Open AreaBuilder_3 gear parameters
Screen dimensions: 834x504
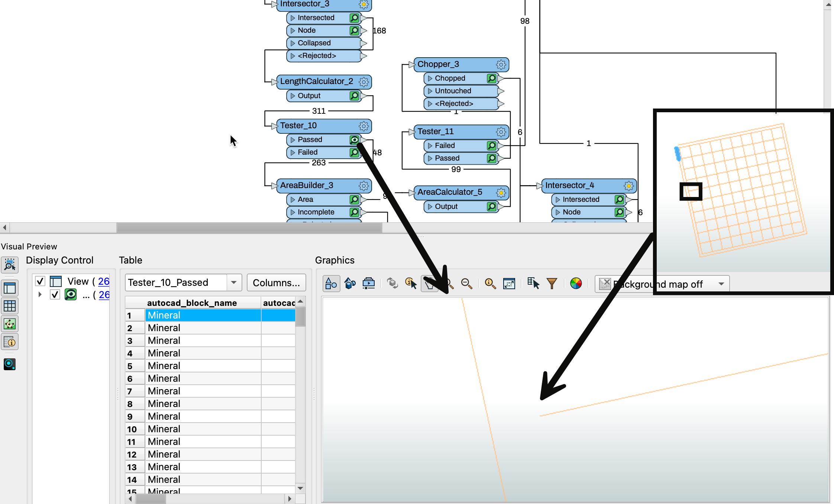364,186
